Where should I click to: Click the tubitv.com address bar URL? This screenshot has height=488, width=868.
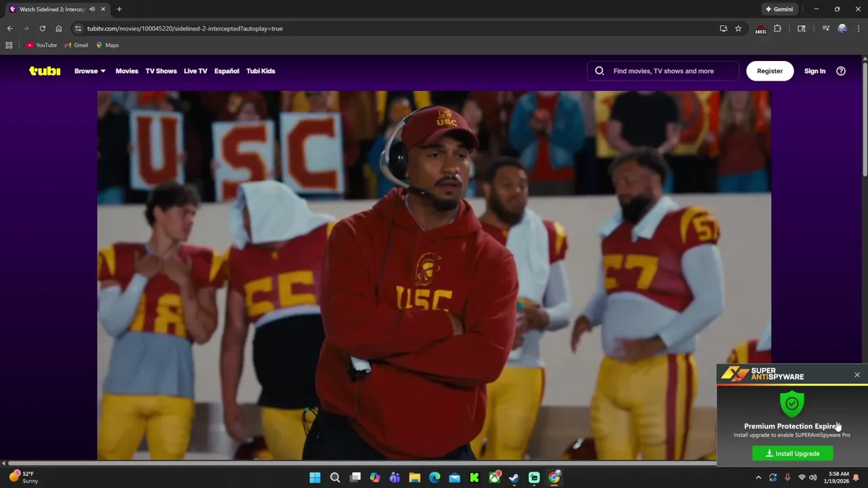point(184,28)
